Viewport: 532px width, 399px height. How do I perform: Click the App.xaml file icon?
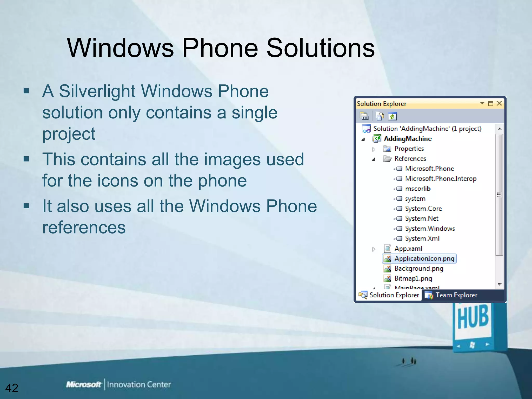click(x=388, y=249)
